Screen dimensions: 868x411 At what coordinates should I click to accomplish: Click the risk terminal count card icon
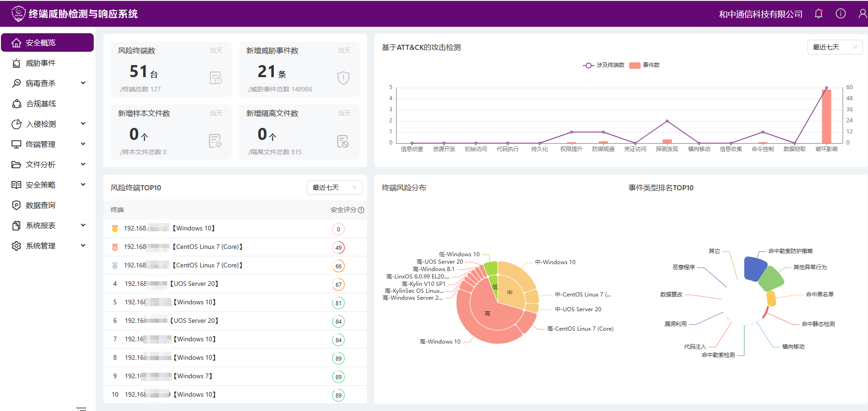click(x=216, y=78)
